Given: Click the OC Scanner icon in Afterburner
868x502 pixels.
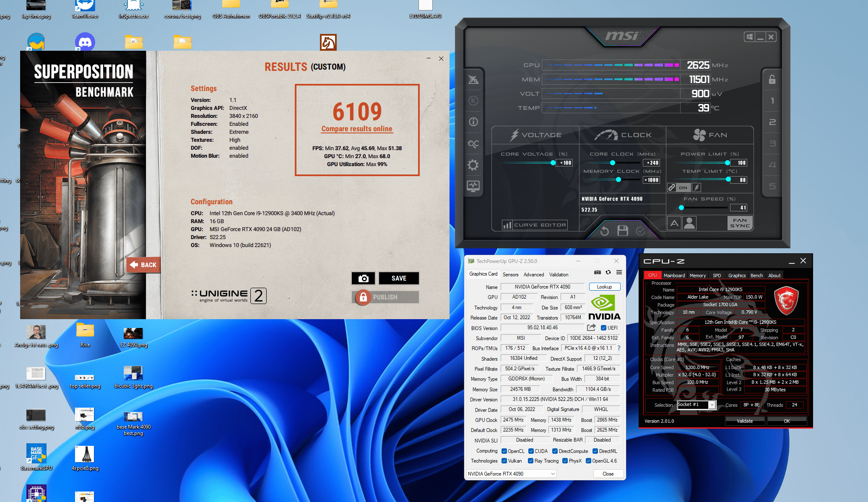Looking at the screenshot, I should [x=473, y=144].
